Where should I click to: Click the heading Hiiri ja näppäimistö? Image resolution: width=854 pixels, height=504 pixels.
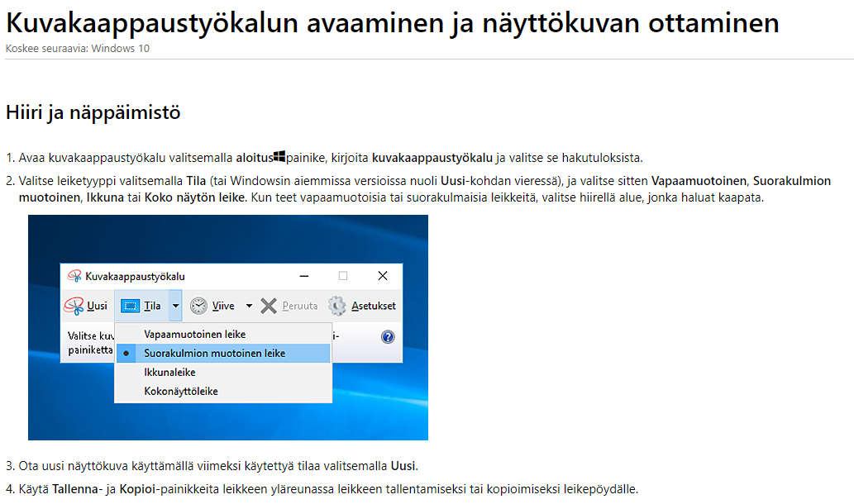93,112
